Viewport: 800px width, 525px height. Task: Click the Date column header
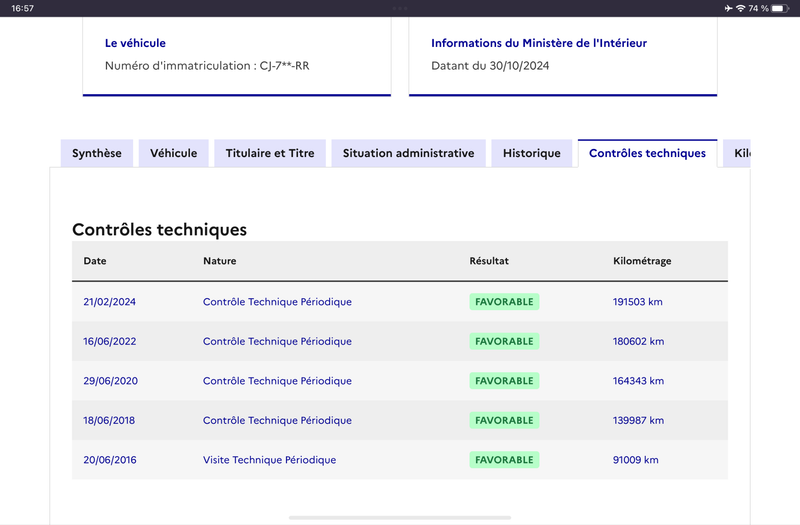click(x=95, y=261)
